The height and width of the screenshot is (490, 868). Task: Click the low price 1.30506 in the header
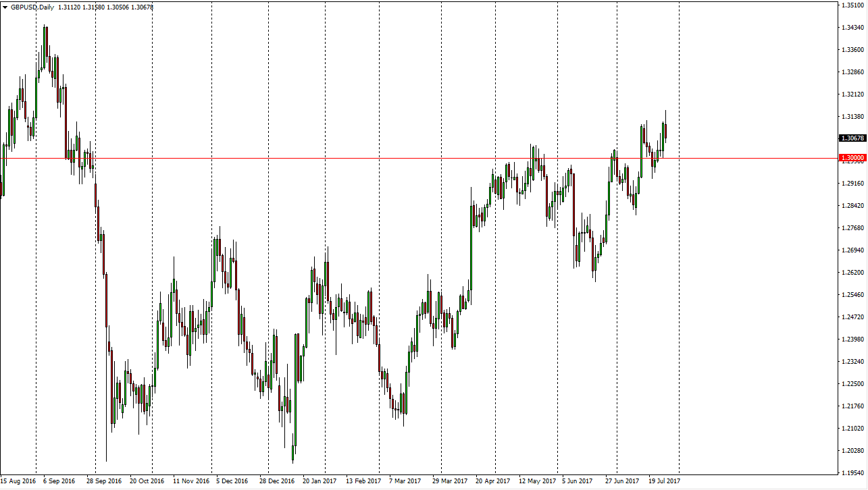[x=119, y=7]
